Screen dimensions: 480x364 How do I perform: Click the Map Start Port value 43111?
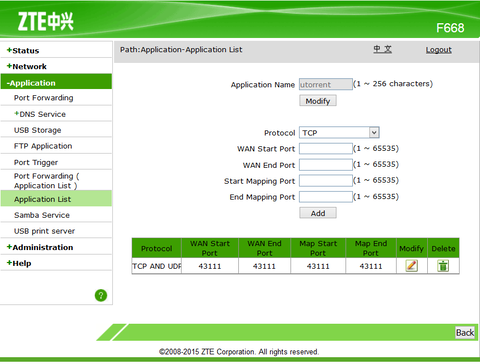[x=318, y=266]
